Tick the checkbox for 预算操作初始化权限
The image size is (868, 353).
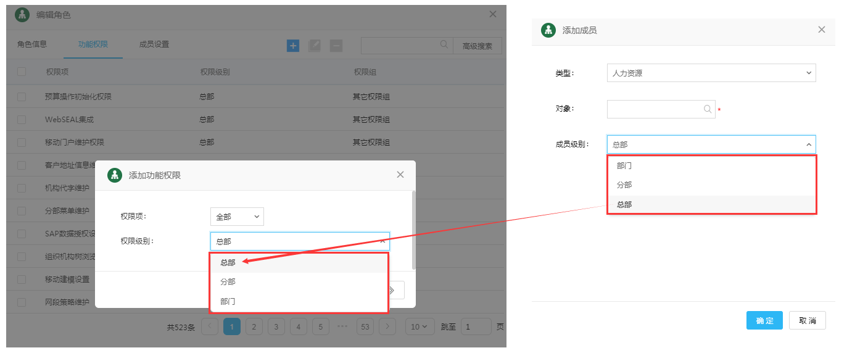[22, 97]
